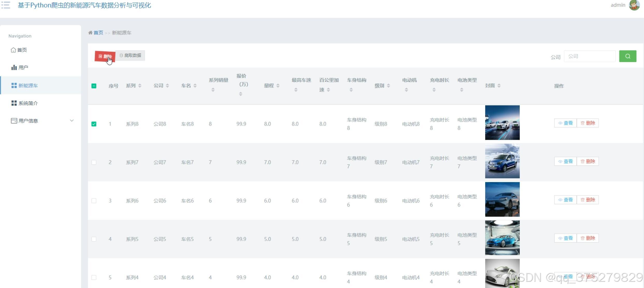
Task: Click the 公司 column sort arrows
Action: [167, 86]
